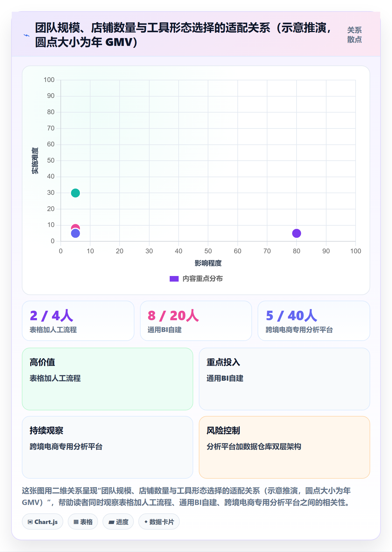Open the 高价值 quadrant card
The image size is (392, 552).
(108, 379)
